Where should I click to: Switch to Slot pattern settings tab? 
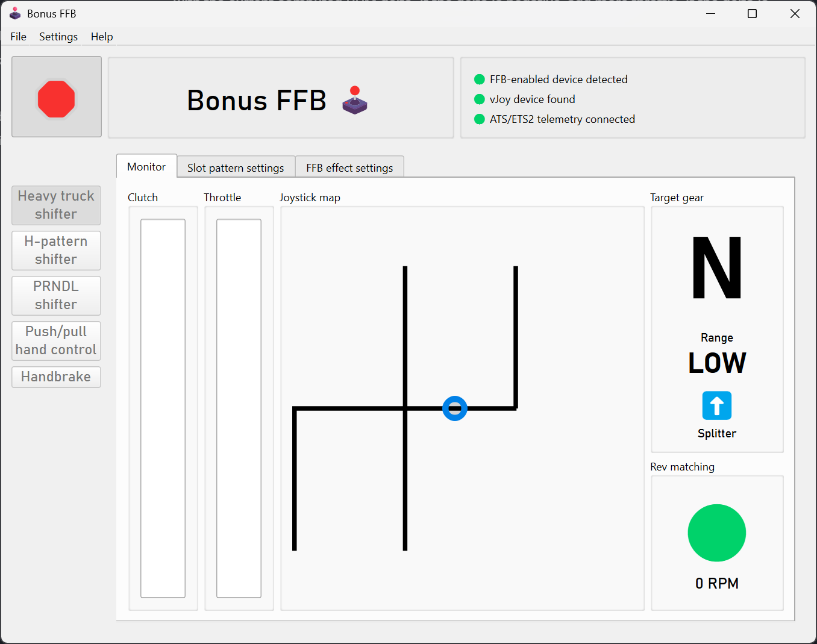[236, 167]
